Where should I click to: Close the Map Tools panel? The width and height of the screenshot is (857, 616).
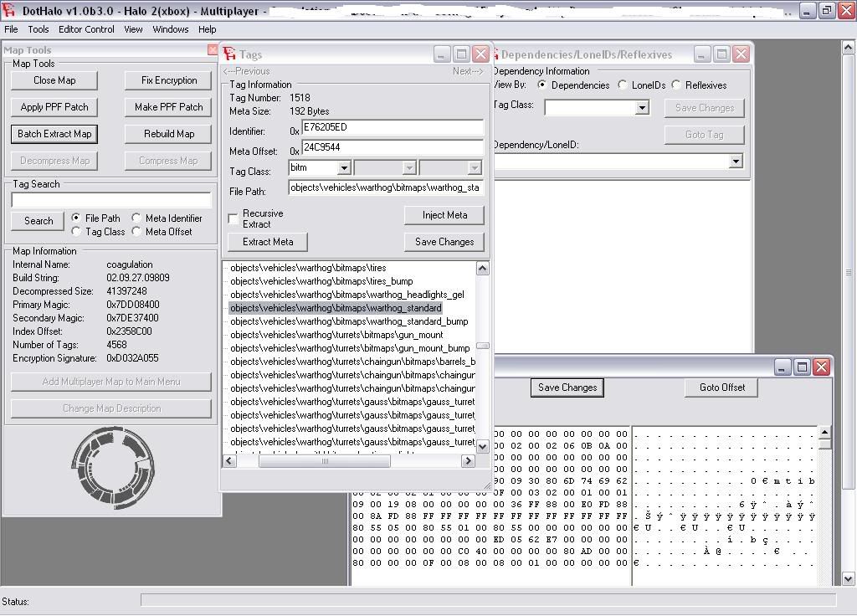click(x=213, y=49)
